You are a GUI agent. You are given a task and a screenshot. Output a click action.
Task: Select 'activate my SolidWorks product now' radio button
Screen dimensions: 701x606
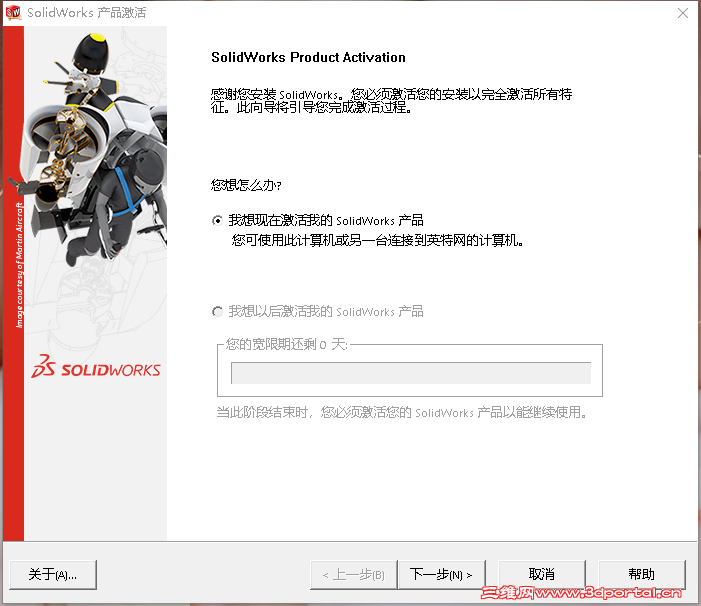pyautogui.click(x=217, y=220)
